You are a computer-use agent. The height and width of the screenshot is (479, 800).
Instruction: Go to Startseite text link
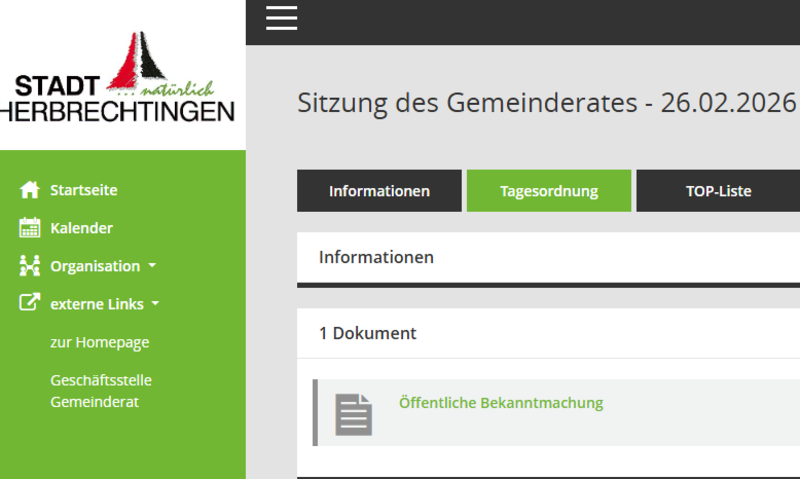point(84,190)
